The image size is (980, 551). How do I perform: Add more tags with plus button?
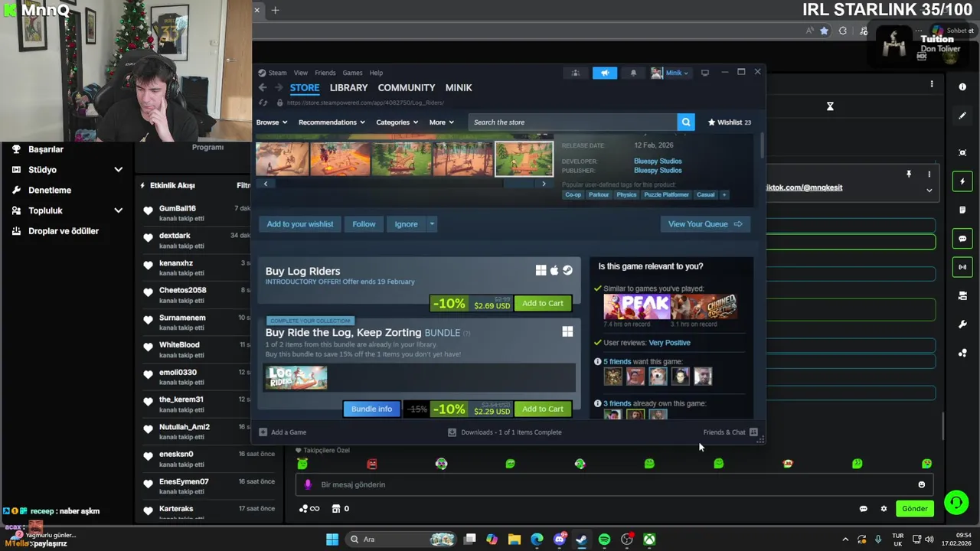(x=724, y=194)
